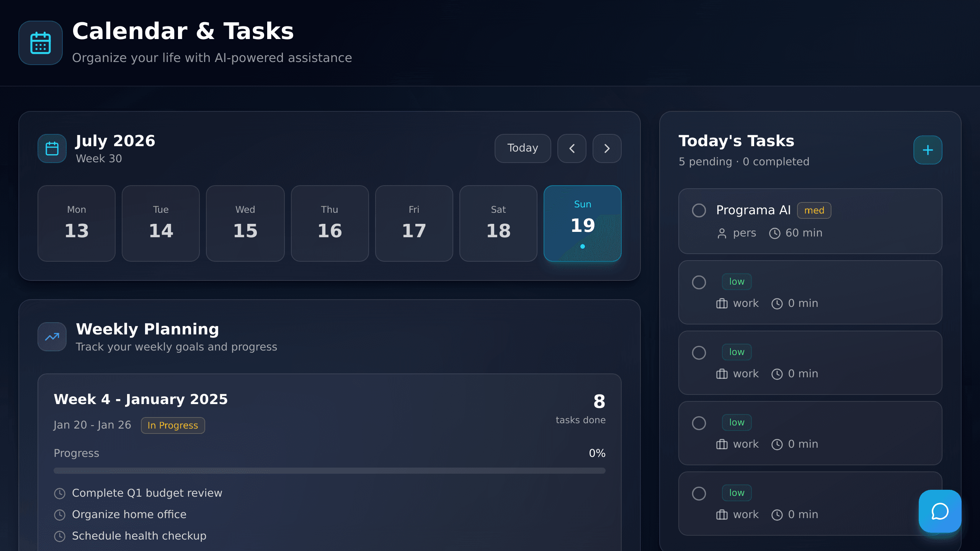Image resolution: width=980 pixels, height=551 pixels.
Task: Click the July 2026 calendar icon
Action: (x=52, y=148)
